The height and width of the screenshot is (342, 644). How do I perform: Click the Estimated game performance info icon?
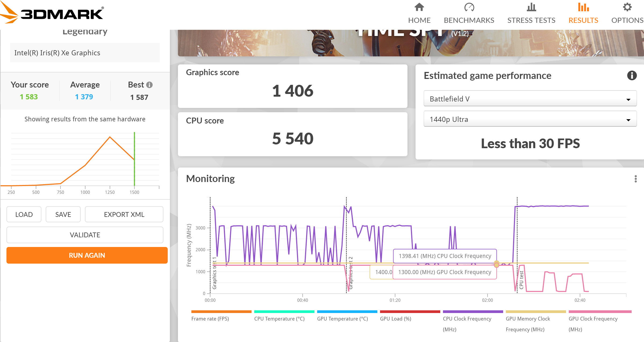[632, 75]
